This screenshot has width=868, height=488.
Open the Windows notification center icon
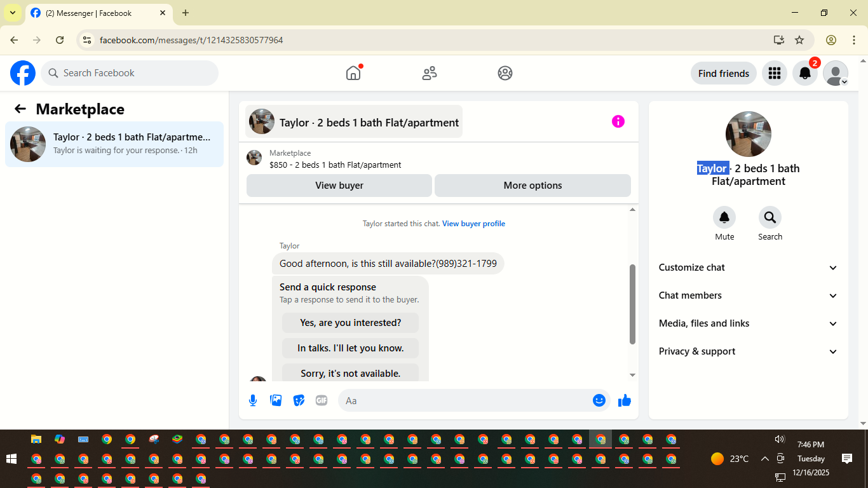[847, 459]
